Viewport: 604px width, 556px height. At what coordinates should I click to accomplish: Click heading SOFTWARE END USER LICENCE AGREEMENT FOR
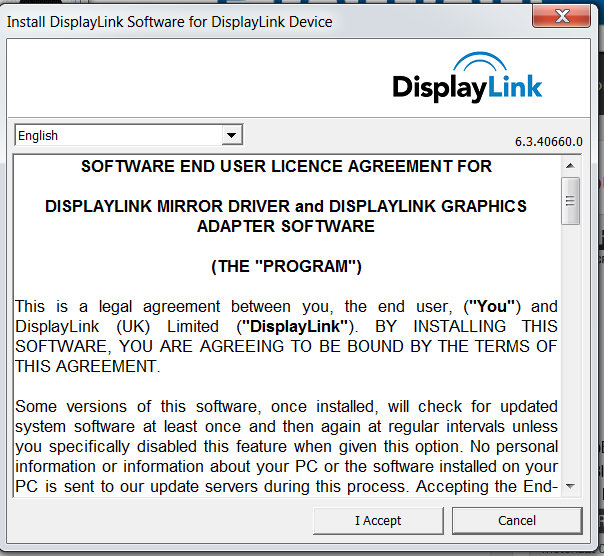tap(286, 166)
